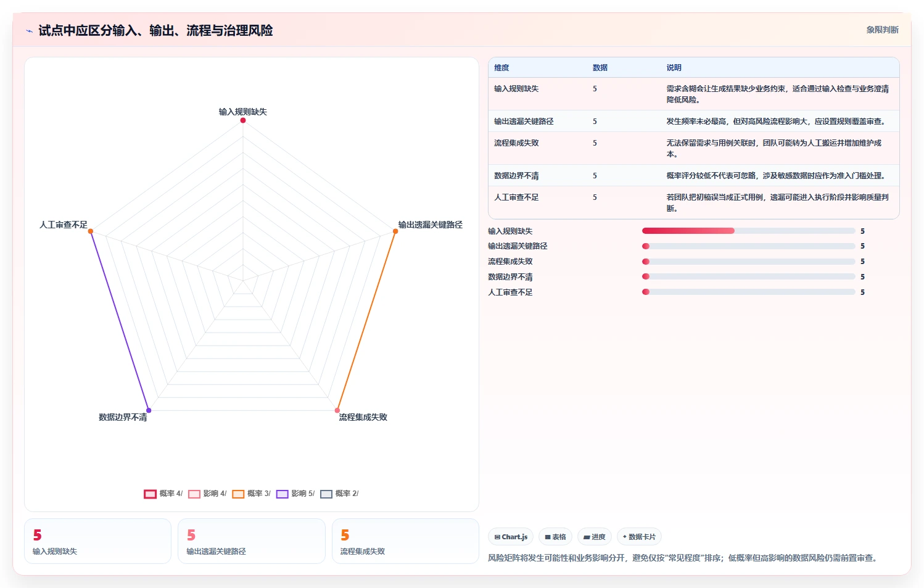The height and width of the screenshot is (588, 924).
Task: Click the 数据边界不清 radar axis label
Action: click(x=123, y=418)
